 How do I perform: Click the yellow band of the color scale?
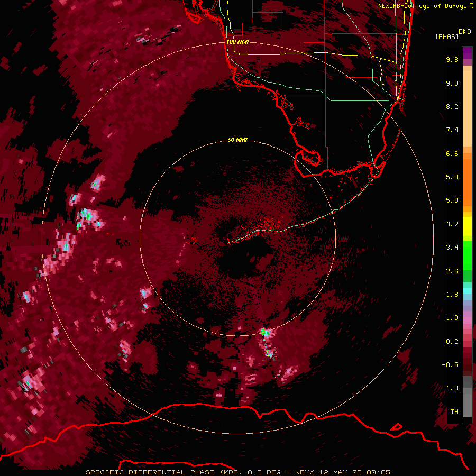pos(467,226)
